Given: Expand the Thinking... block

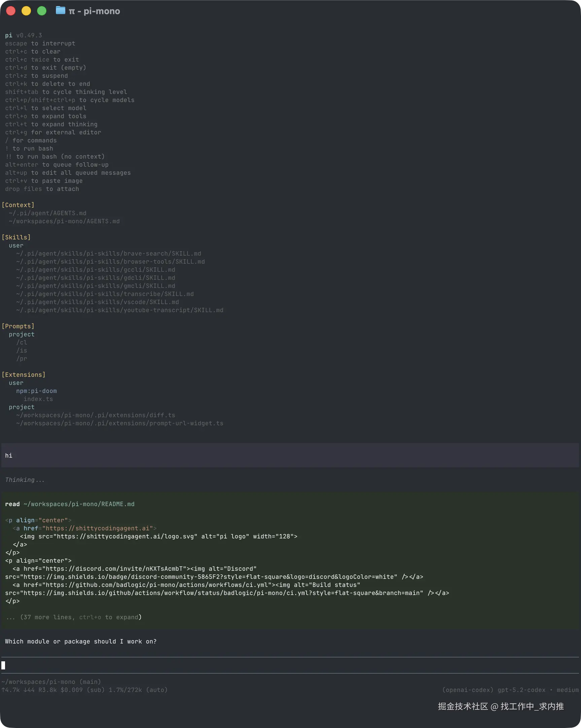Looking at the screenshot, I should 25,480.
